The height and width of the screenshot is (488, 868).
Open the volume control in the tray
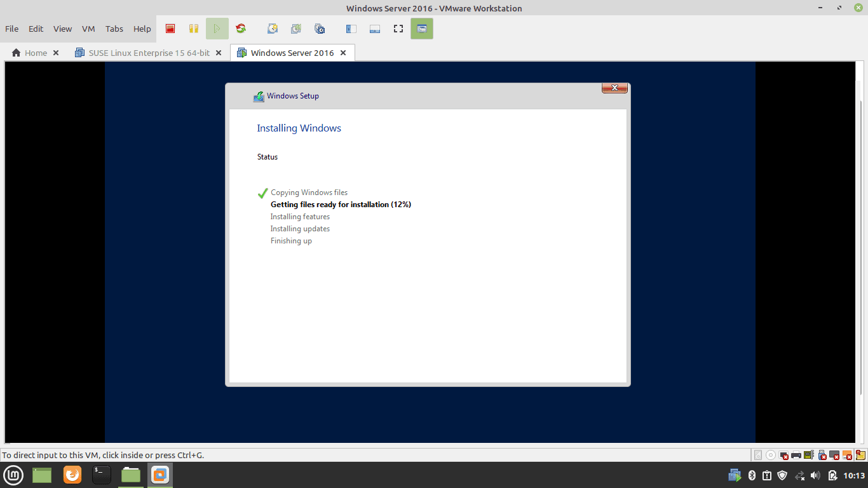pos(816,475)
